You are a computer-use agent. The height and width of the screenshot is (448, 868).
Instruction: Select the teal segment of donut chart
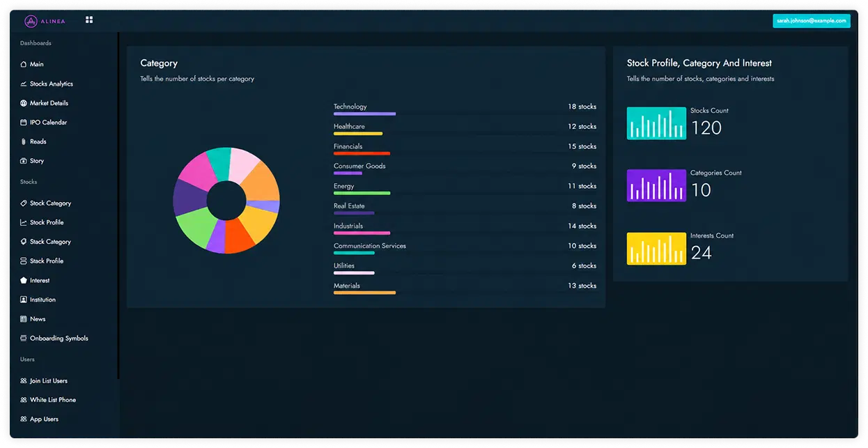(x=220, y=164)
